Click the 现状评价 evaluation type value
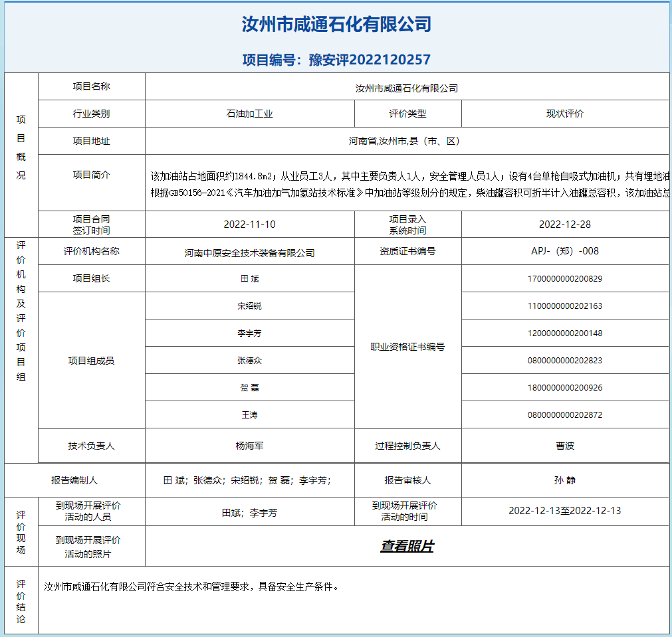The width and height of the screenshot is (672, 637). pos(565,114)
